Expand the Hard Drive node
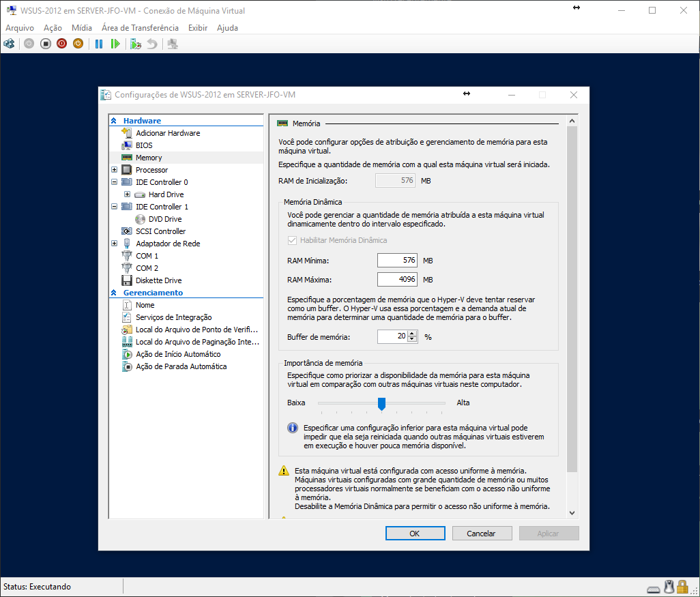The image size is (700, 597). pos(127,194)
